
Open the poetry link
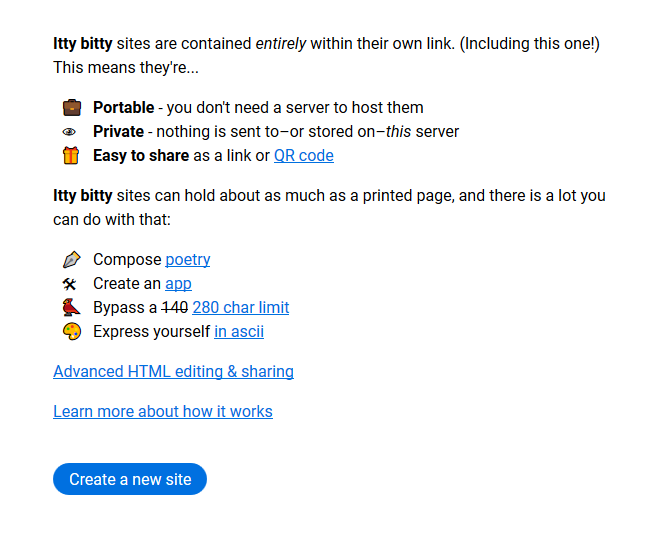click(x=188, y=260)
